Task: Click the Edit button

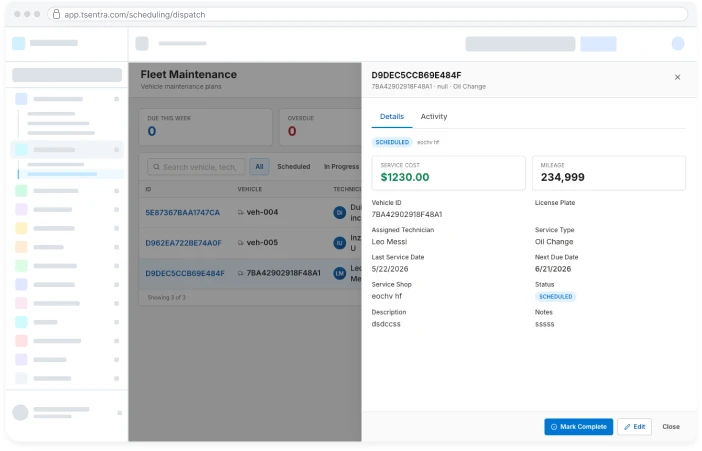Action: [634, 427]
